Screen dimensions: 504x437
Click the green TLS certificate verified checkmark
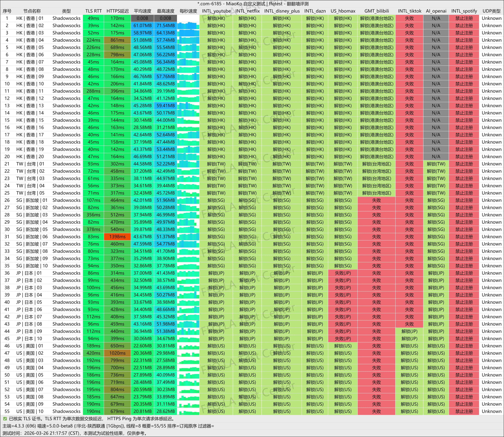point(5,419)
